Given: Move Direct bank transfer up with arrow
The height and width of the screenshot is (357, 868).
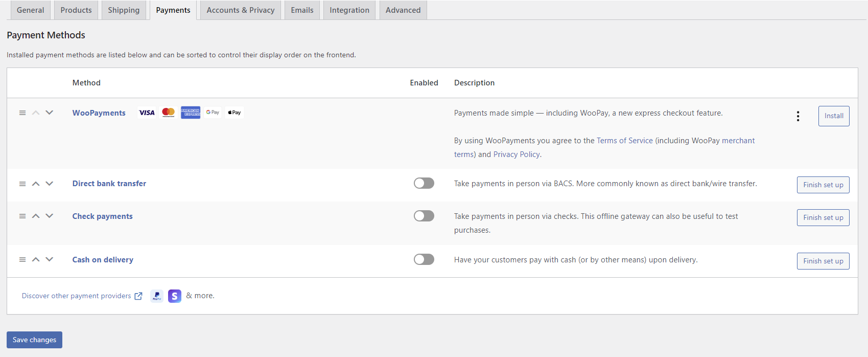Looking at the screenshot, I should point(36,184).
